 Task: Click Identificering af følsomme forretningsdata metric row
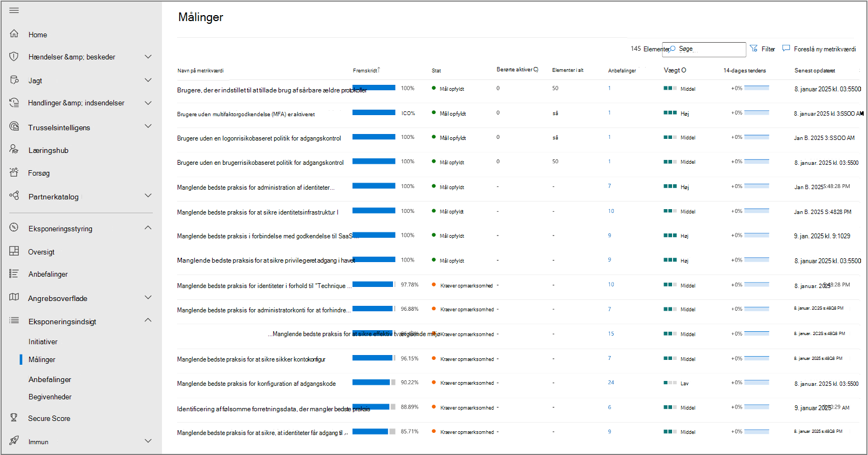(x=273, y=409)
